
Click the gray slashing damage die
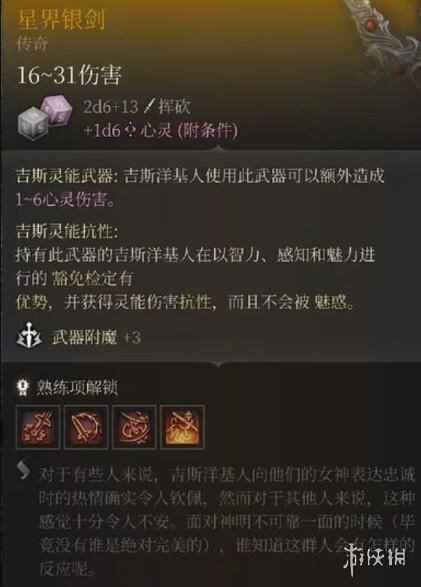click(33, 123)
